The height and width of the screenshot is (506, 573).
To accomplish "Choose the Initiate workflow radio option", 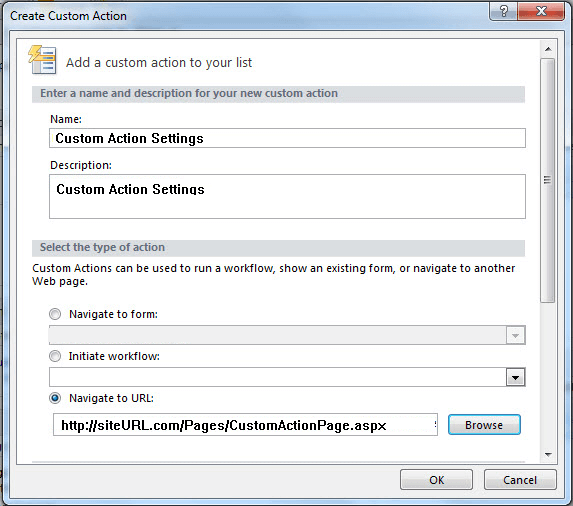I will coord(55,356).
